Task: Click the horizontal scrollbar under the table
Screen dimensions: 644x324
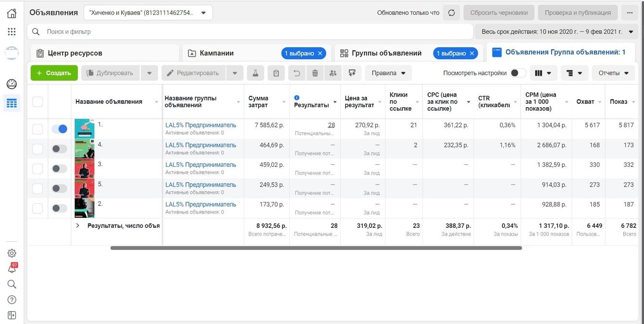Action: [x=316, y=248]
